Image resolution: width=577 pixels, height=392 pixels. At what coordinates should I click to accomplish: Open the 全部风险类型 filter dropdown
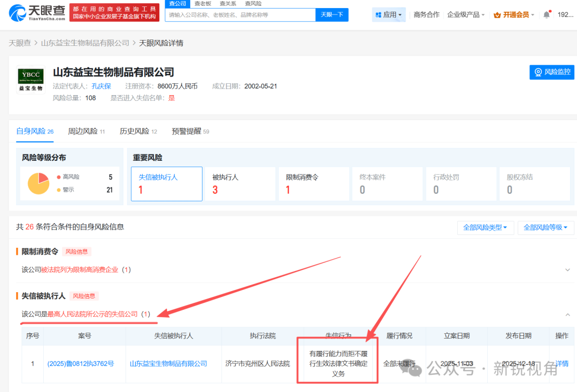486,228
